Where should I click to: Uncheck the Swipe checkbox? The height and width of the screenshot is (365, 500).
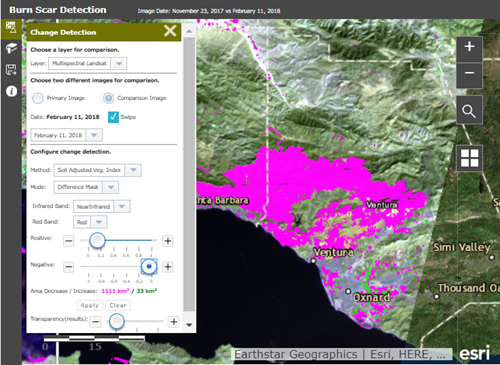[113, 117]
